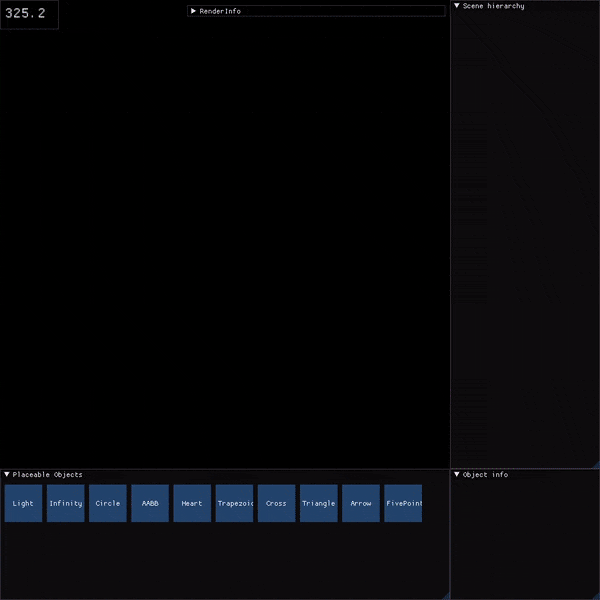
Task: Click the Object info title text
Action: coord(485,475)
